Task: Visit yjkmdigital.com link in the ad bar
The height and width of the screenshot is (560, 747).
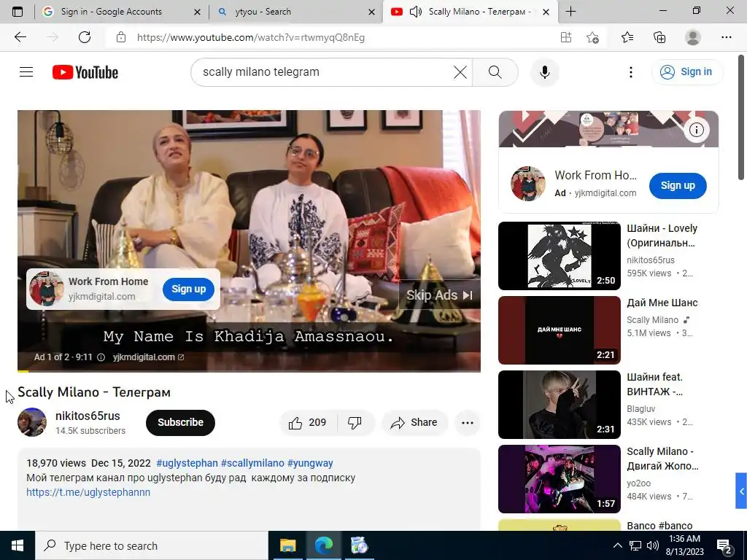Action: [x=148, y=357]
